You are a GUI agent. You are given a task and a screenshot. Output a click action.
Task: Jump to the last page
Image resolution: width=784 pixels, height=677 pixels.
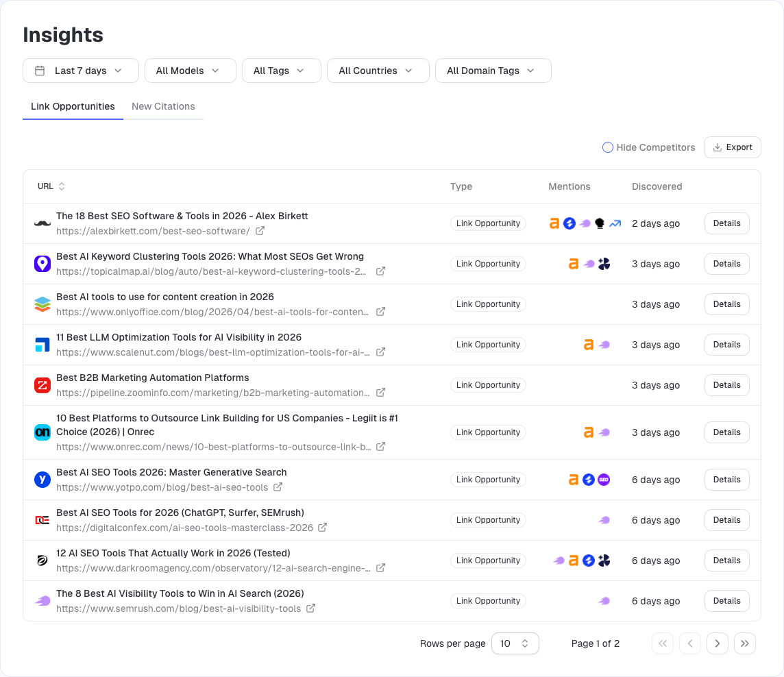click(x=744, y=643)
